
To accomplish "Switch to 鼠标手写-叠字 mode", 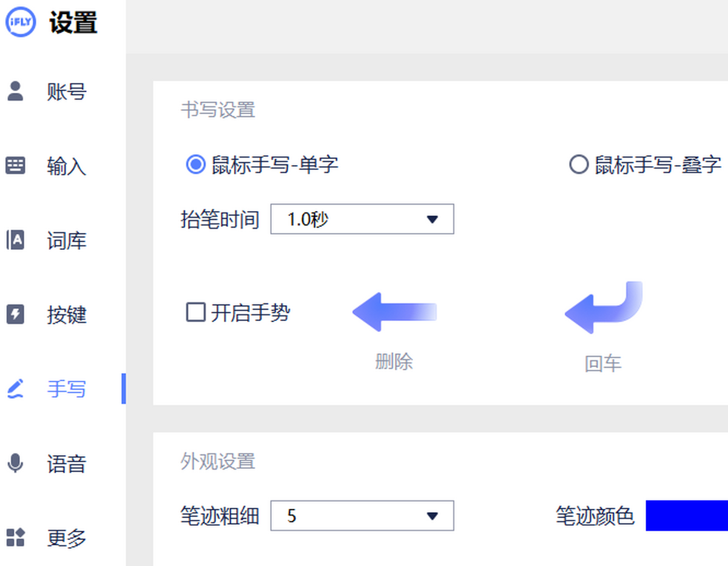I will pos(579,164).
